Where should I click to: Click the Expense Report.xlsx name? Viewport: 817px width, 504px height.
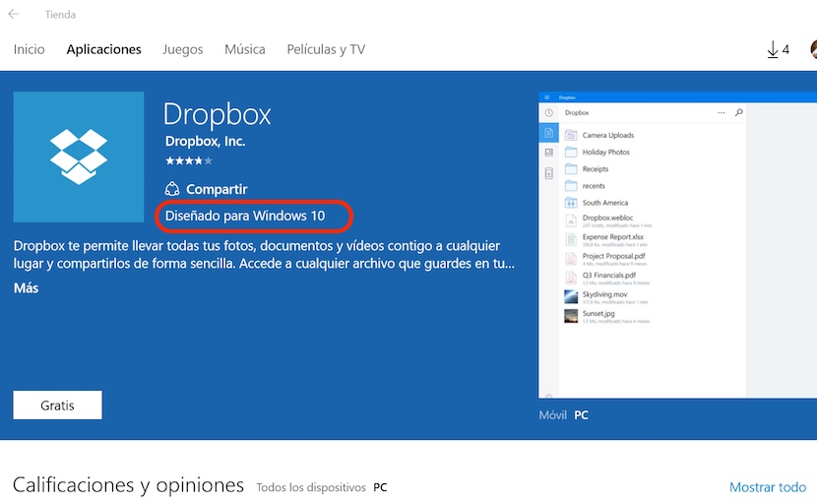(x=612, y=236)
